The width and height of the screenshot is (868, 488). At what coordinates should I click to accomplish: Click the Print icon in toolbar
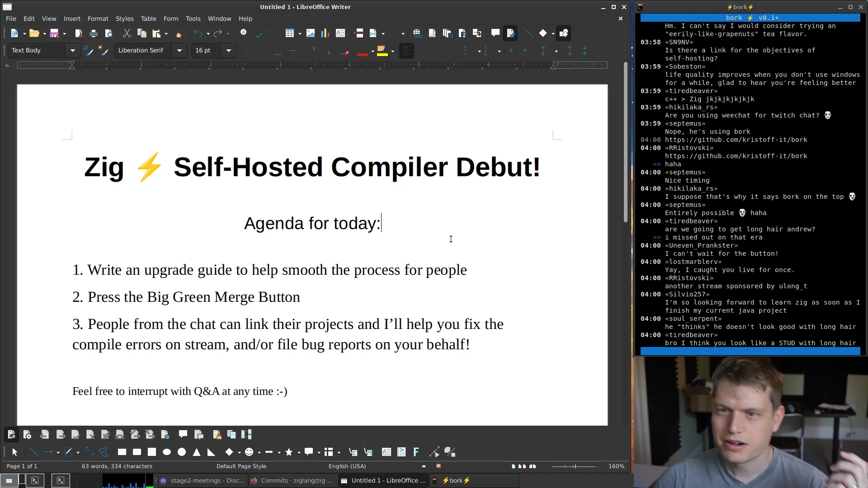(x=94, y=33)
